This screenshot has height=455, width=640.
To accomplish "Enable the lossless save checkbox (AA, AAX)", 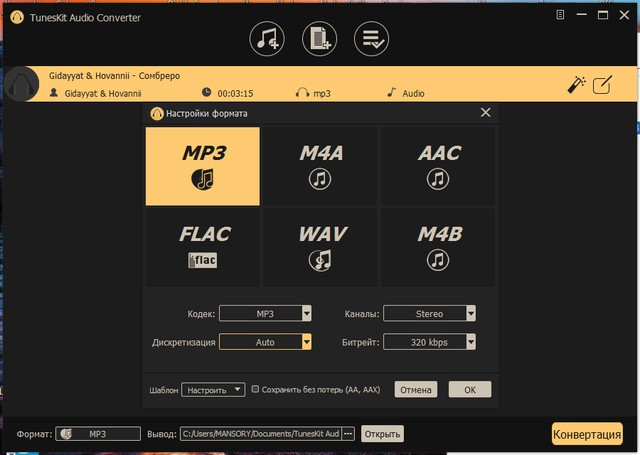I will tap(255, 389).
